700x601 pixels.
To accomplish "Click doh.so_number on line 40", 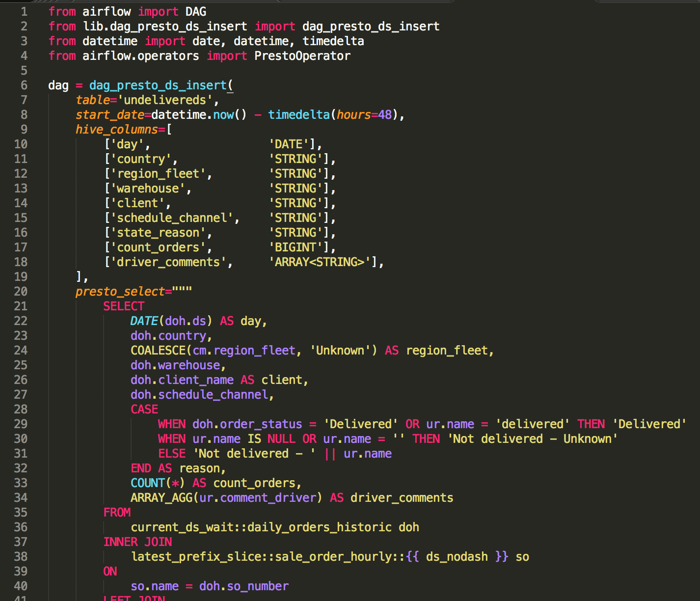I will click(x=243, y=586).
